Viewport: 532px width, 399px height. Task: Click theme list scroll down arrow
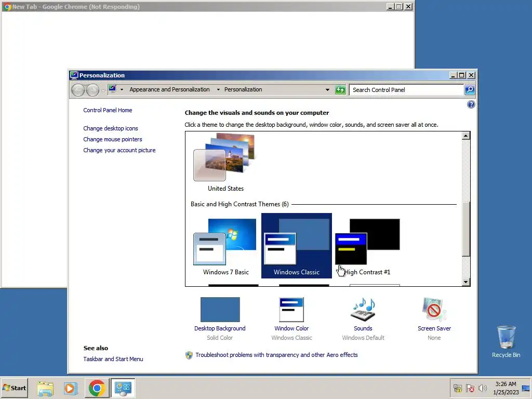(466, 282)
